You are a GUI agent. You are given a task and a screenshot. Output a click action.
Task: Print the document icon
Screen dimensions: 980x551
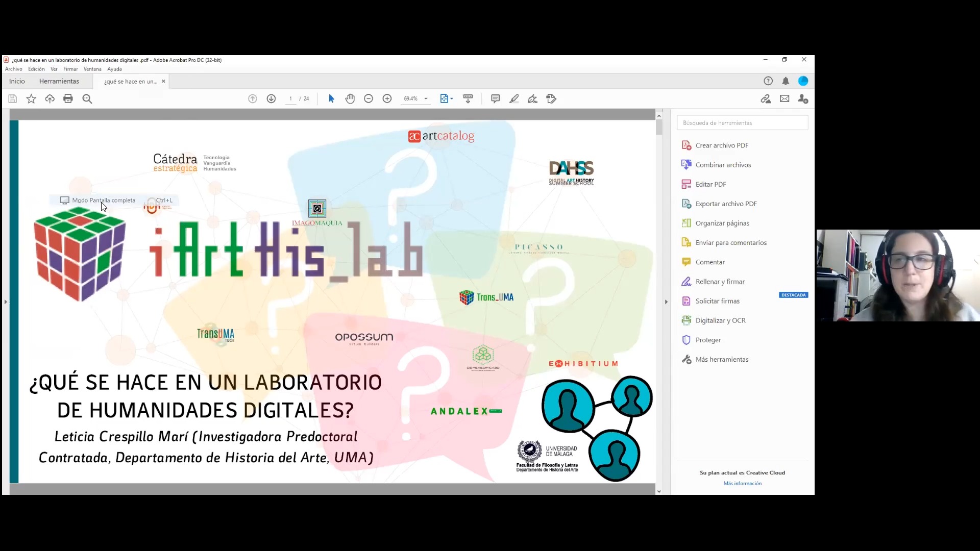pos(68,99)
